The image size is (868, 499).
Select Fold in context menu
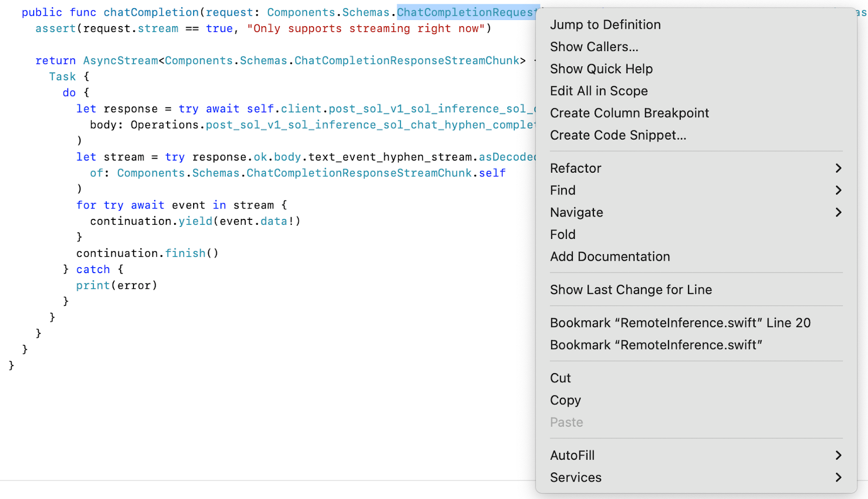point(563,235)
